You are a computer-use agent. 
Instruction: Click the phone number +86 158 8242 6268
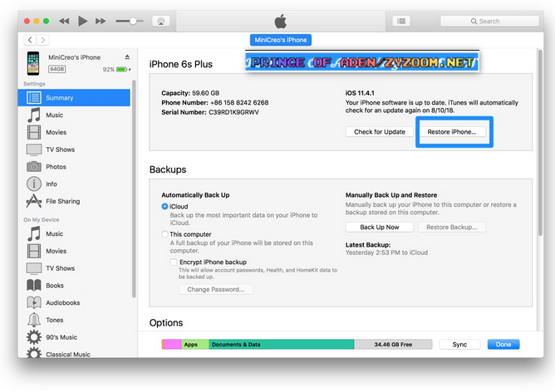239,103
